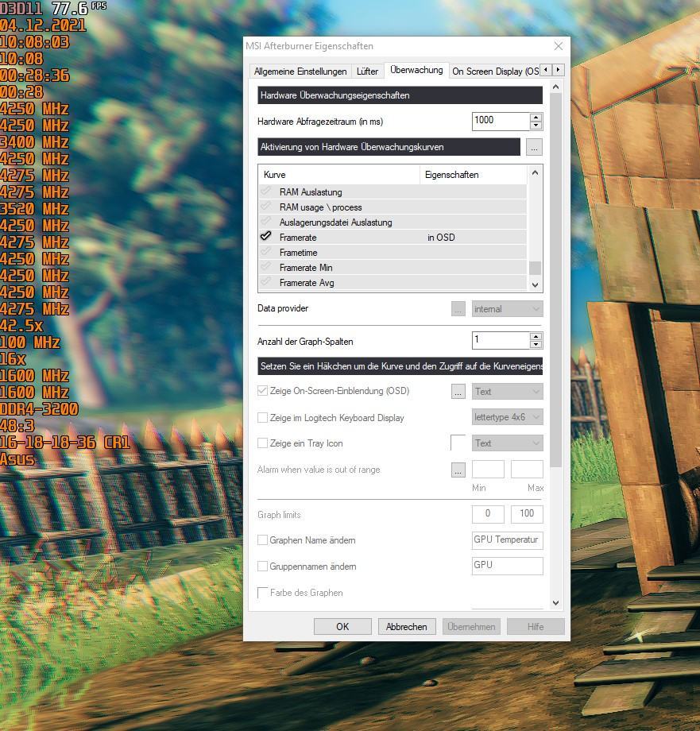Open the On Screen Display tab
Image resolution: width=700 pixels, height=731 pixels.
495,72
